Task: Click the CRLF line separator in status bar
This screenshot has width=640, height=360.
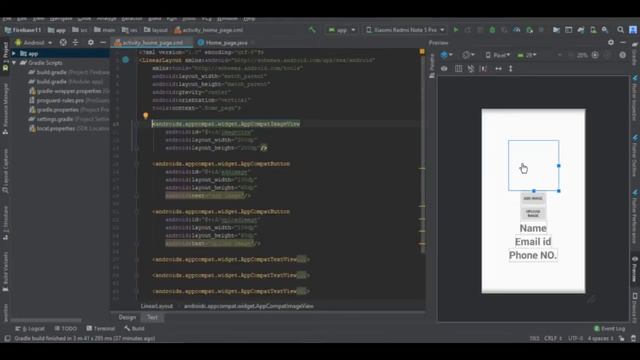Action: (553, 338)
